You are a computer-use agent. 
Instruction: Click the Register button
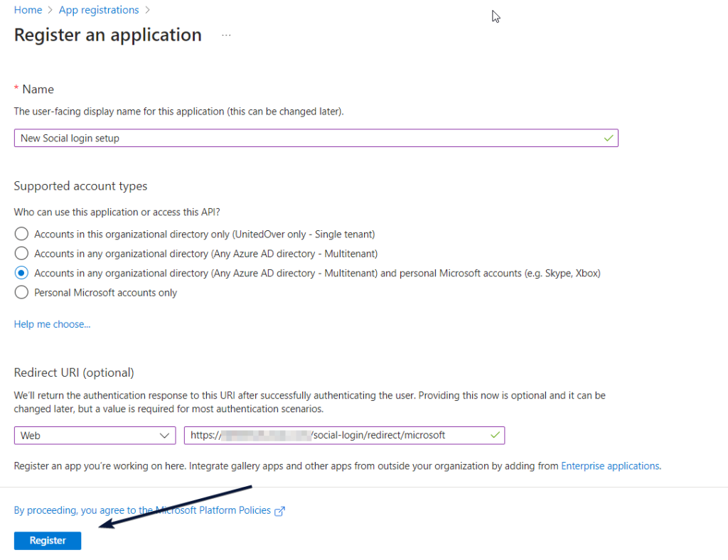click(x=48, y=541)
